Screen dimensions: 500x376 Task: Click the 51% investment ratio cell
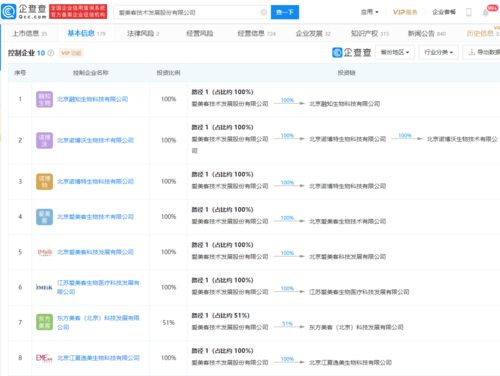click(168, 323)
